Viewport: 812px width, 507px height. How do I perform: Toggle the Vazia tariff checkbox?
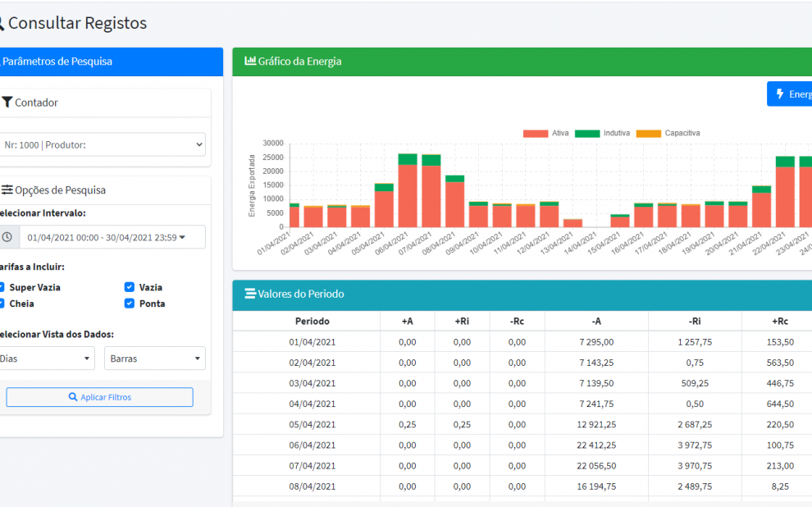point(130,287)
